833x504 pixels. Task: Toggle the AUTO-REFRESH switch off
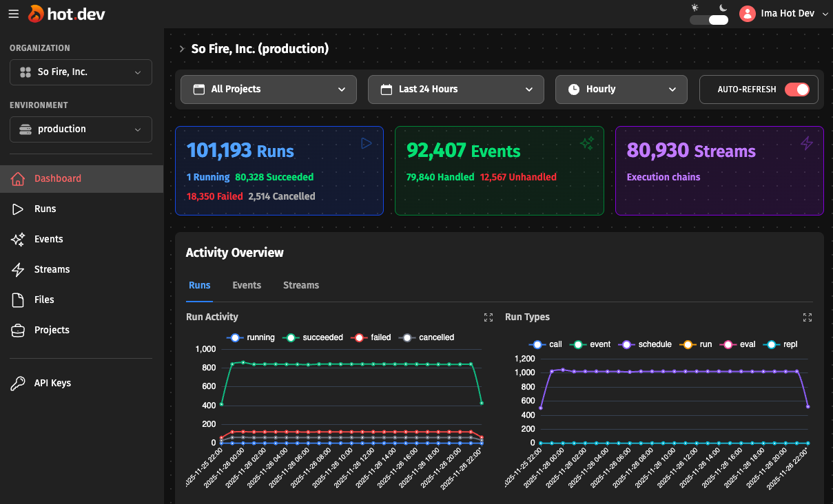[796, 90]
